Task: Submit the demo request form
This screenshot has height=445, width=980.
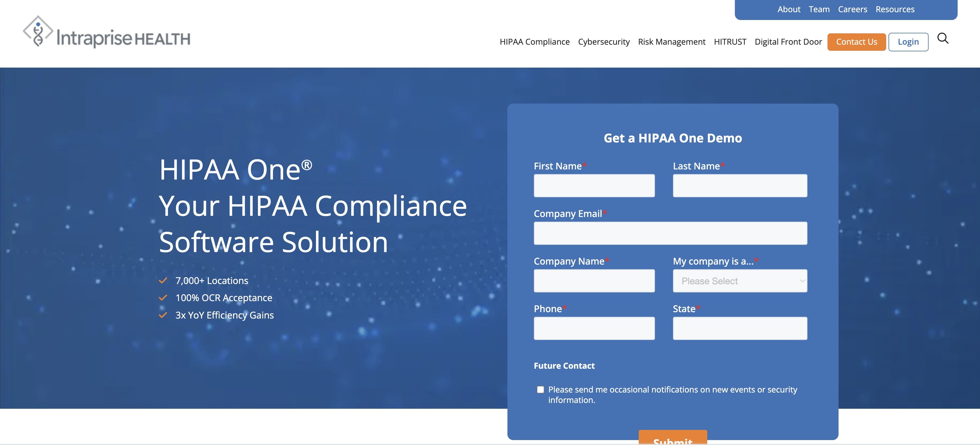Action: coord(672,438)
